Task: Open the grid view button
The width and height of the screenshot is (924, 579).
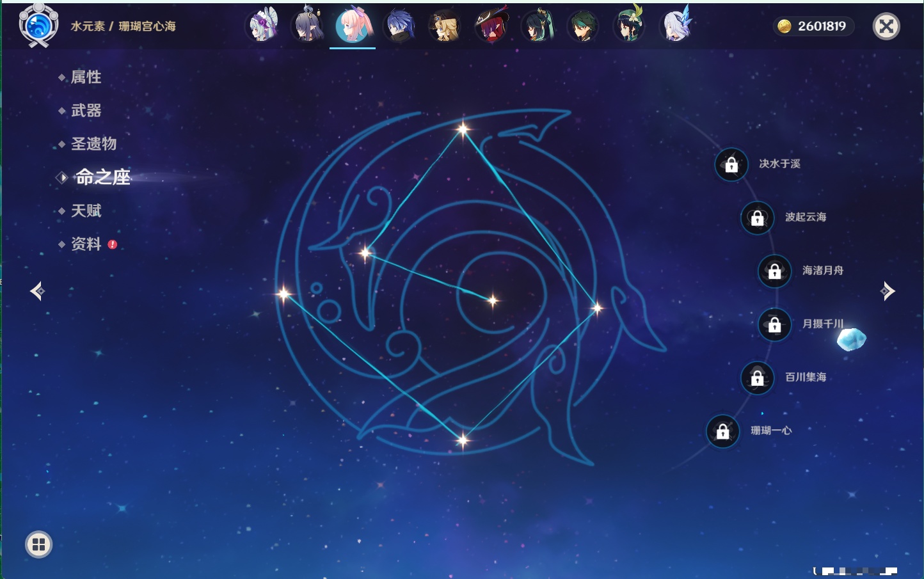Action: pyautogui.click(x=38, y=544)
